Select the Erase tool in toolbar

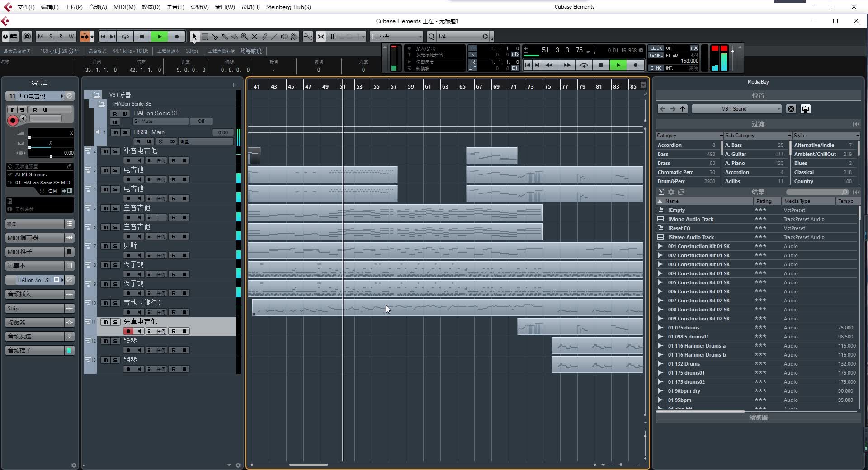click(x=235, y=37)
